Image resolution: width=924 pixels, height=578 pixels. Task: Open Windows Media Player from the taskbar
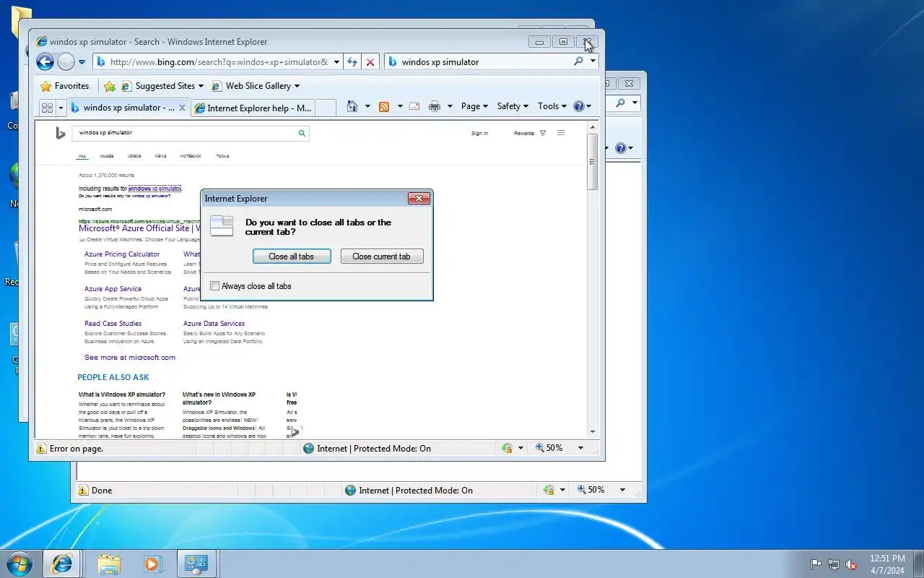[x=152, y=564]
